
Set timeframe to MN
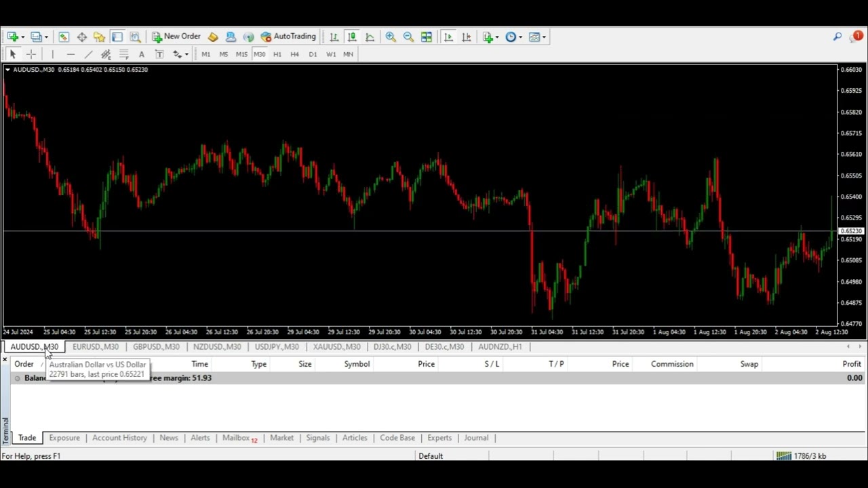(x=348, y=54)
